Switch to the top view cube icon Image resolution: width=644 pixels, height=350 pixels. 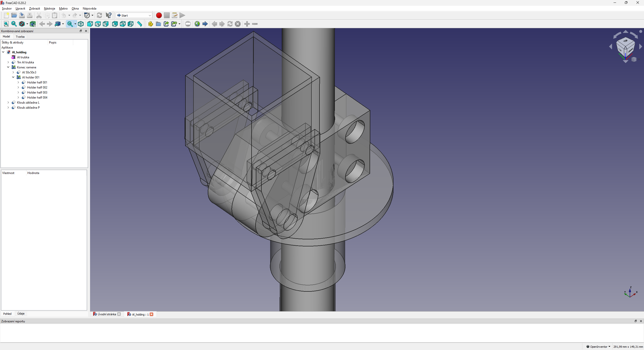click(98, 24)
